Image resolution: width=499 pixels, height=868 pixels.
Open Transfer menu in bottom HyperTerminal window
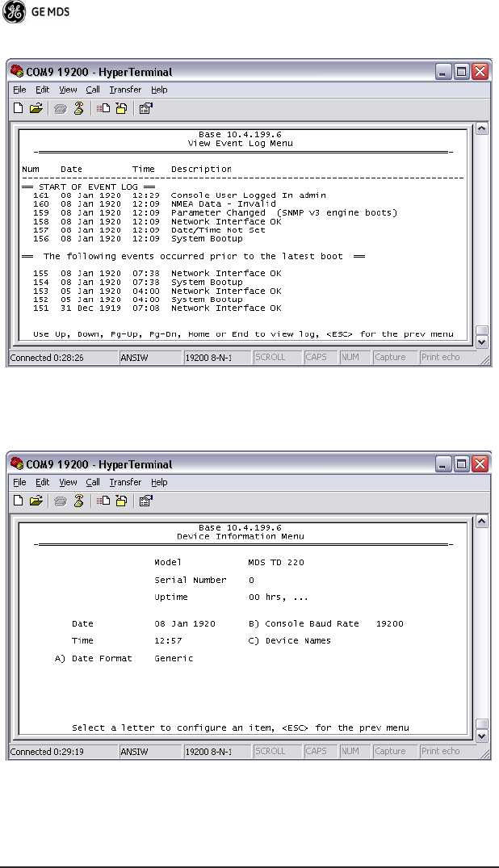(x=125, y=482)
